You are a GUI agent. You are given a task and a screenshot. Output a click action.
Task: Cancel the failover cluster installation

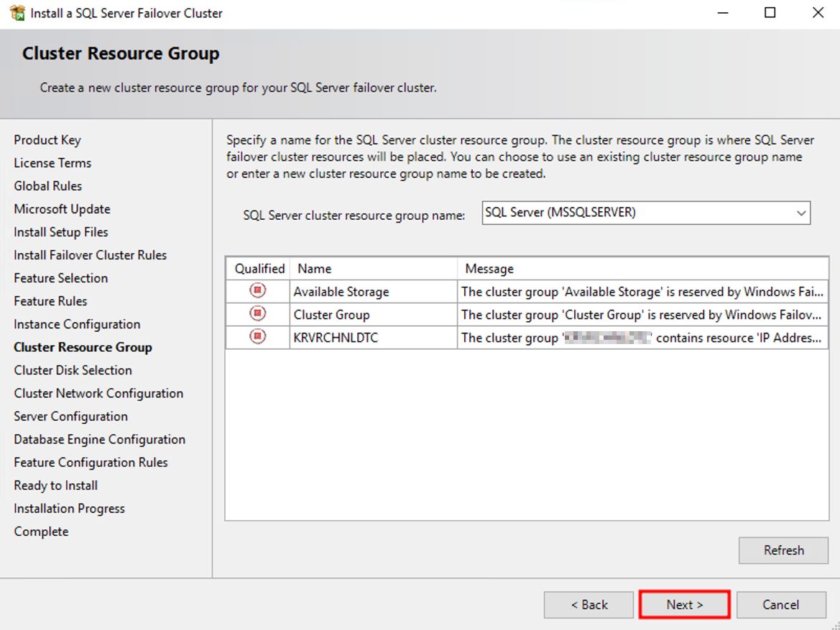pos(781,605)
